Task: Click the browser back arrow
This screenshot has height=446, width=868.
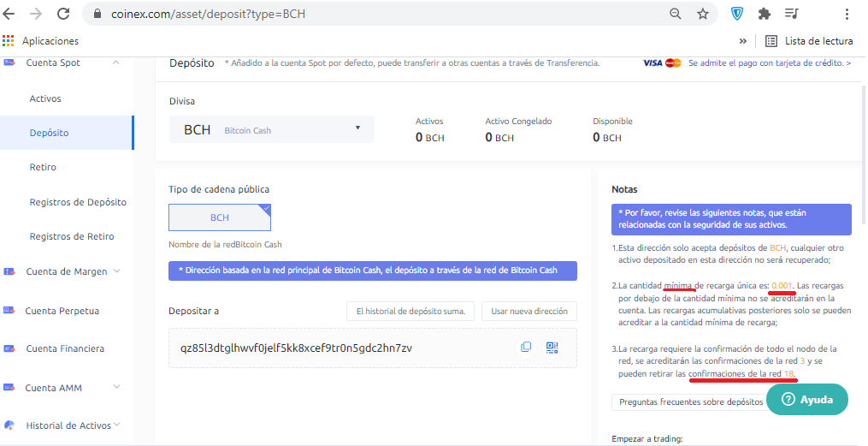Action: tap(9, 14)
